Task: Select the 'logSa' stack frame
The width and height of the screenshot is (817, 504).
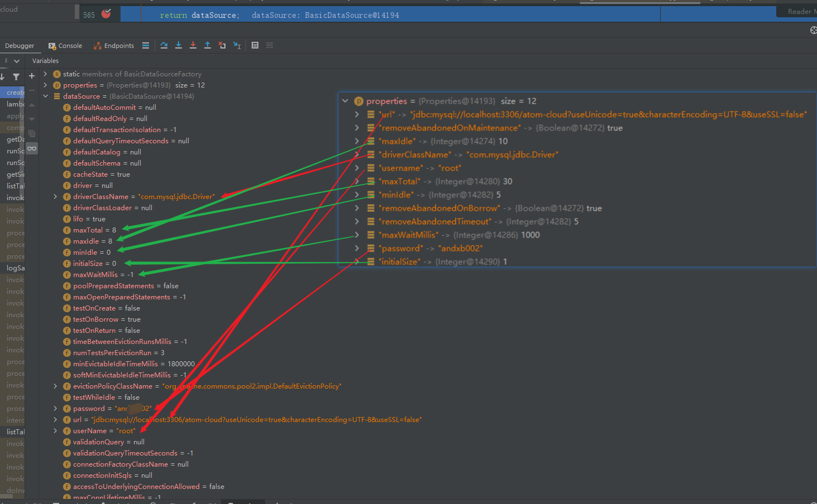Action: pyautogui.click(x=12, y=268)
